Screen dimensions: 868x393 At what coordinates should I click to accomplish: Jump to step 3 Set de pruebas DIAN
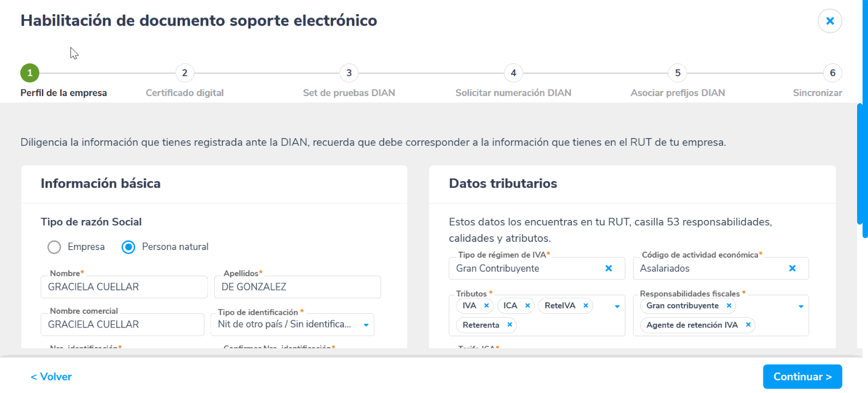tap(349, 73)
